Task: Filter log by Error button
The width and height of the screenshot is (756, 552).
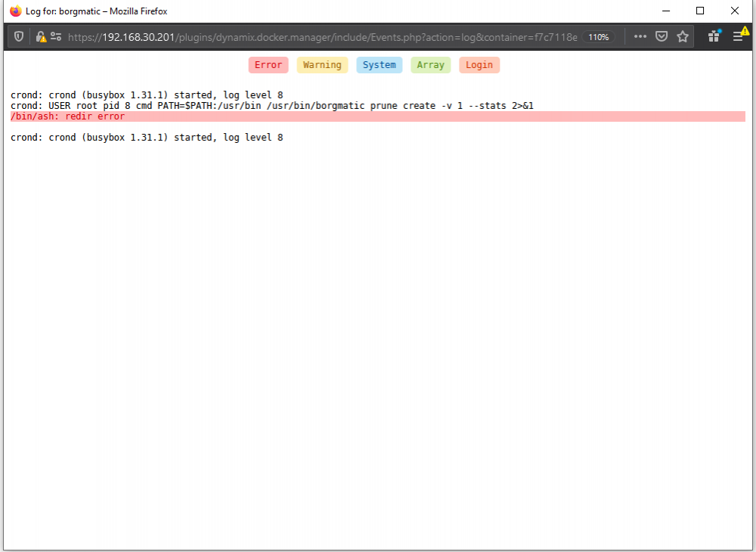Action: point(268,65)
